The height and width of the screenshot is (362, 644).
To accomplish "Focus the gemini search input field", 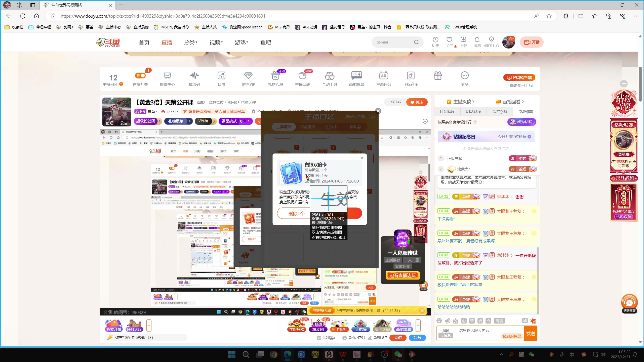I will point(392,42).
